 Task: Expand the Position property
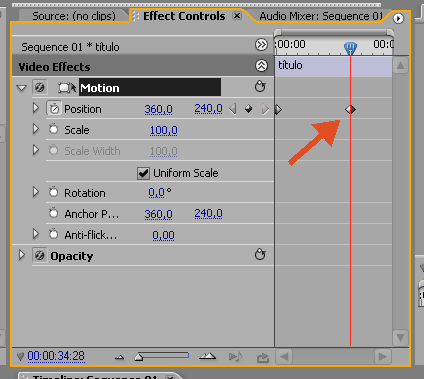[x=36, y=108]
